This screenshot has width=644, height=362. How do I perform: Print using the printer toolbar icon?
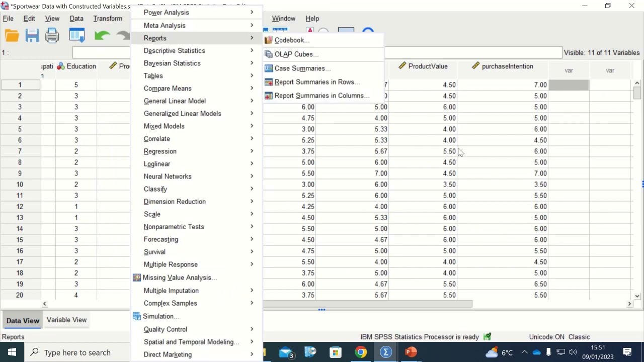coord(52,36)
